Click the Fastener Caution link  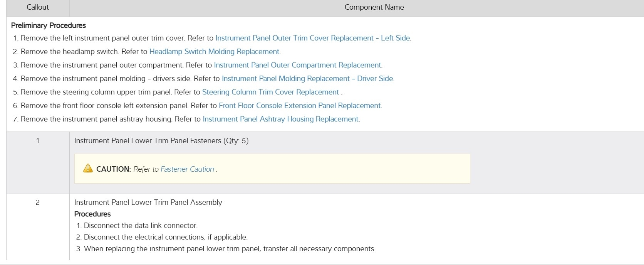pos(187,169)
